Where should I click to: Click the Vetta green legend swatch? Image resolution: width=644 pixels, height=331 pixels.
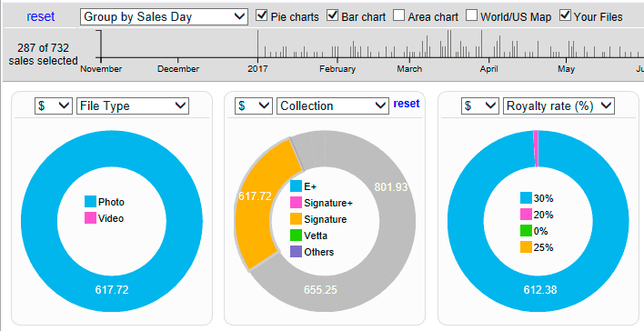point(297,236)
